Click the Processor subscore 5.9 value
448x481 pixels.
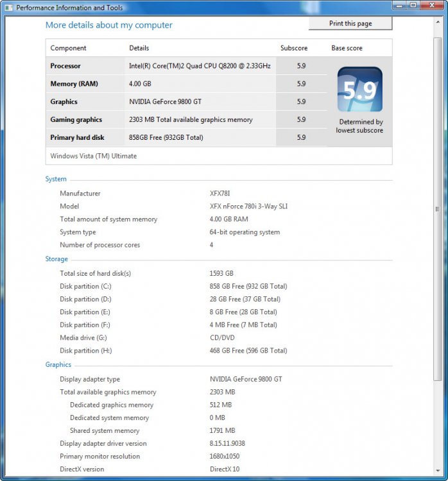(x=301, y=66)
